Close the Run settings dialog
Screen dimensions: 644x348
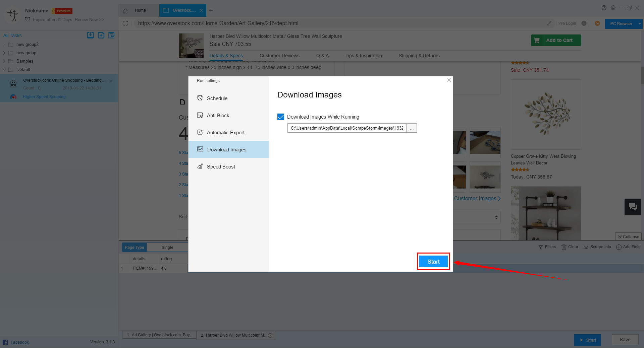click(449, 80)
